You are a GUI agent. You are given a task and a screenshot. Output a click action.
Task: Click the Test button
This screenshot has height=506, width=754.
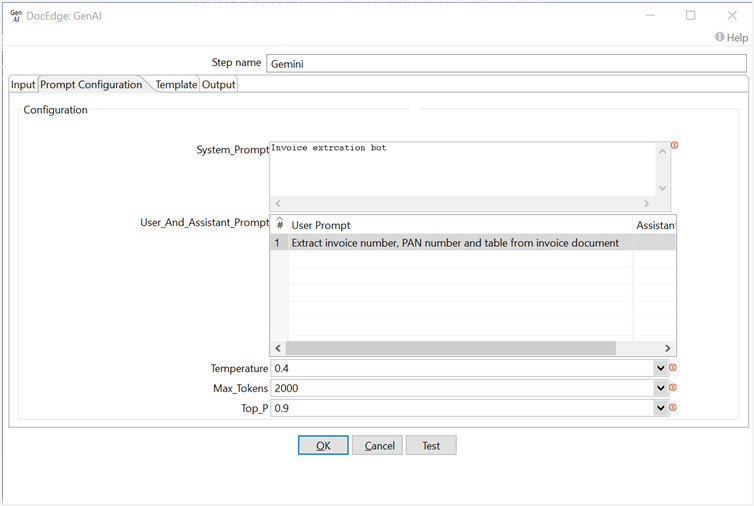pos(431,445)
